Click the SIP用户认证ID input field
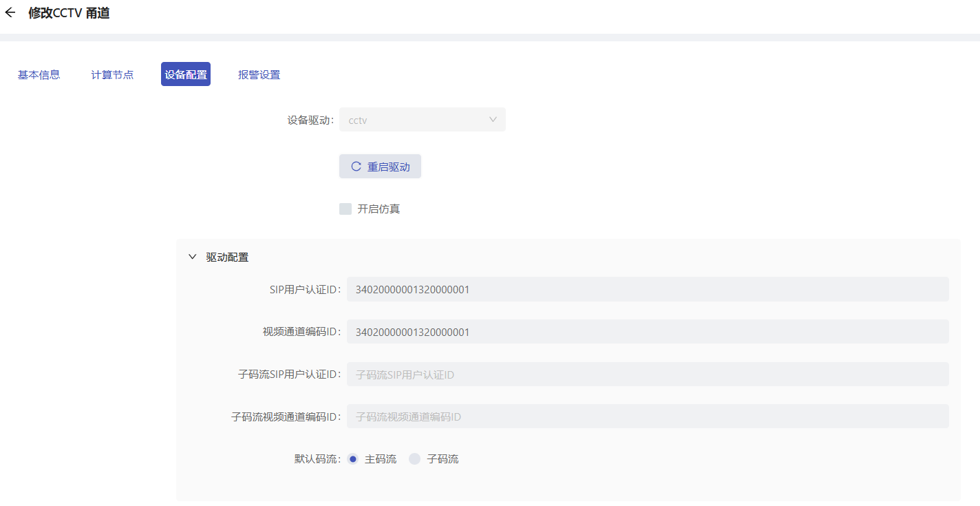 click(x=648, y=289)
